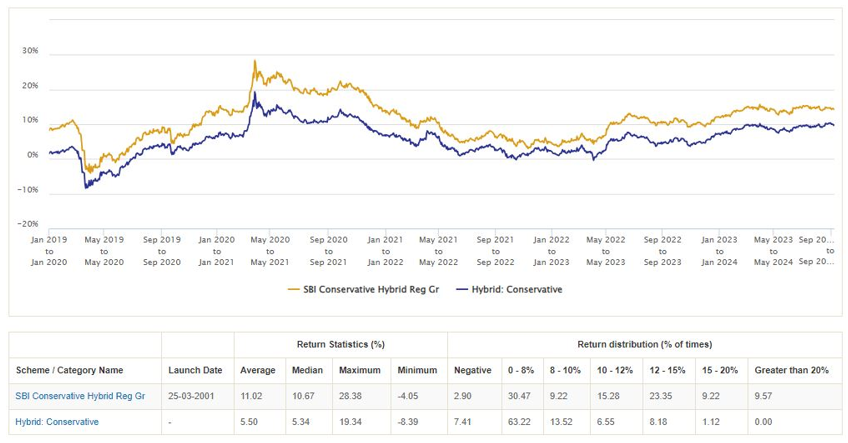Click the Median column header

tap(307, 371)
